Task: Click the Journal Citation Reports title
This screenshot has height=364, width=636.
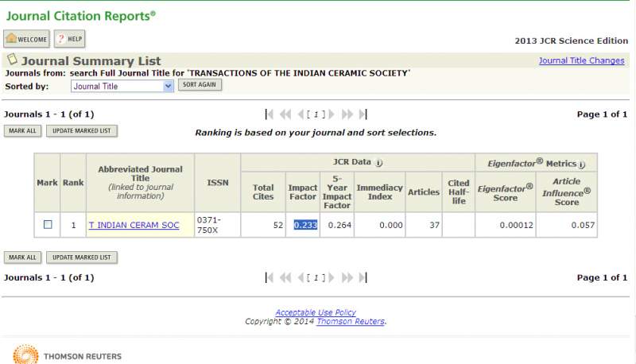Action: (81, 16)
